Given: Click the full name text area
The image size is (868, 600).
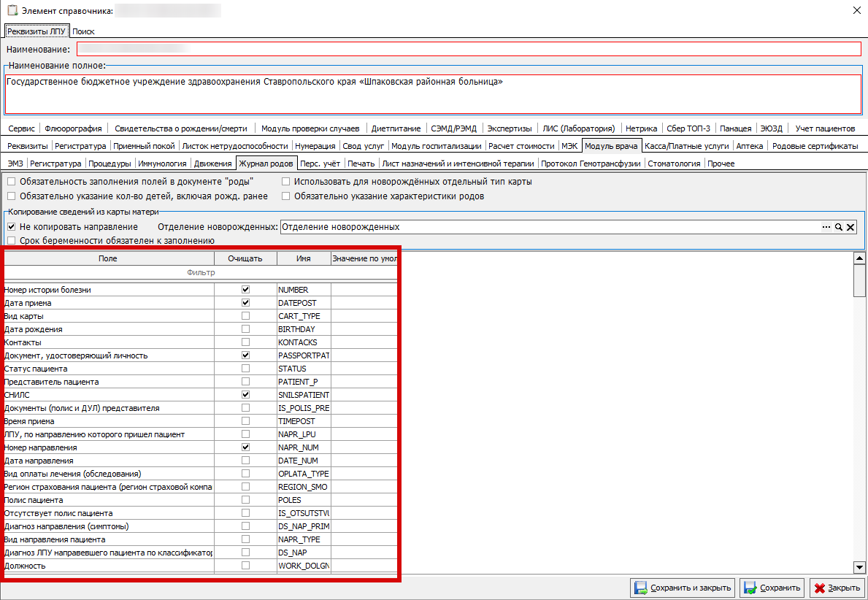Looking at the screenshot, I should click(434, 93).
